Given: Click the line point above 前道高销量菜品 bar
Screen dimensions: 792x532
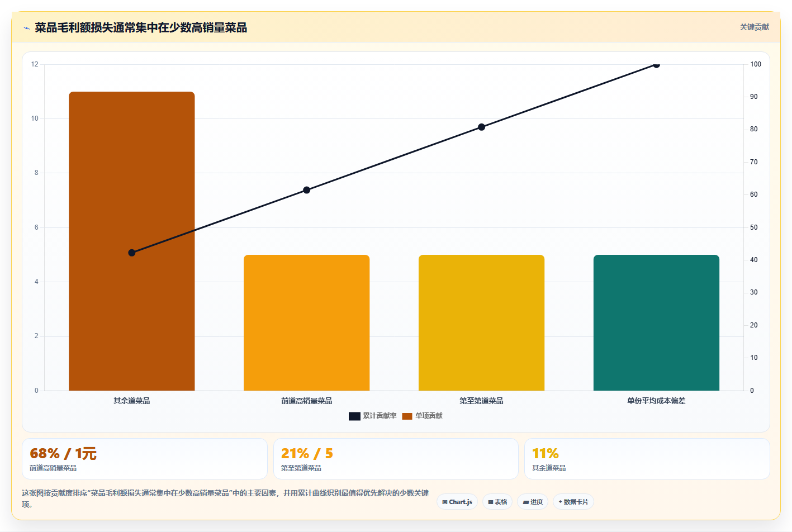Looking at the screenshot, I should (307, 190).
